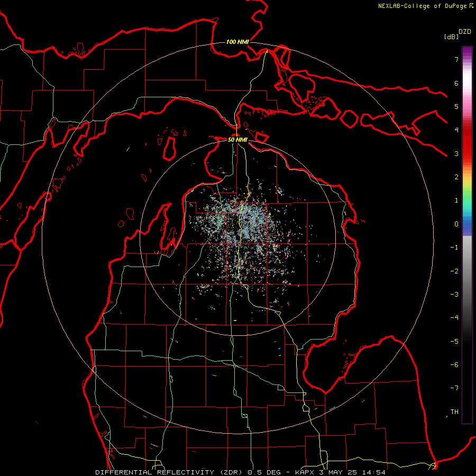
Task: Click the 2 value on color scale
Action: [x=456, y=177]
